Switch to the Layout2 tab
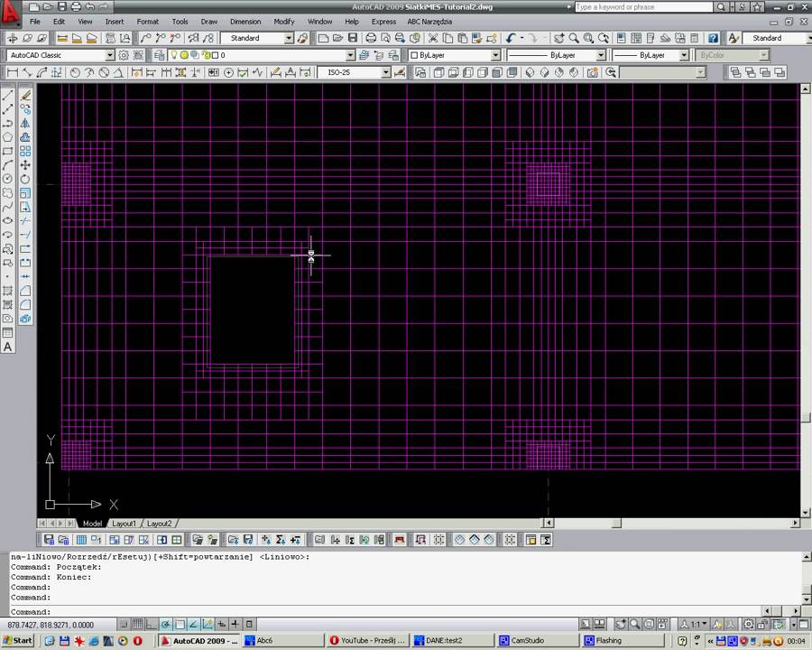The height and width of the screenshot is (650, 812). pyautogui.click(x=159, y=524)
